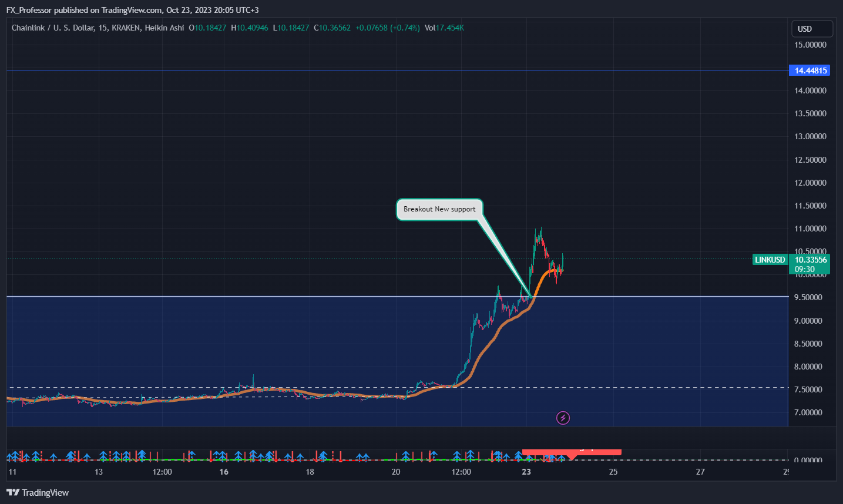
Task: Click the date label 25 on time axis
Action: tap(613, 472)
